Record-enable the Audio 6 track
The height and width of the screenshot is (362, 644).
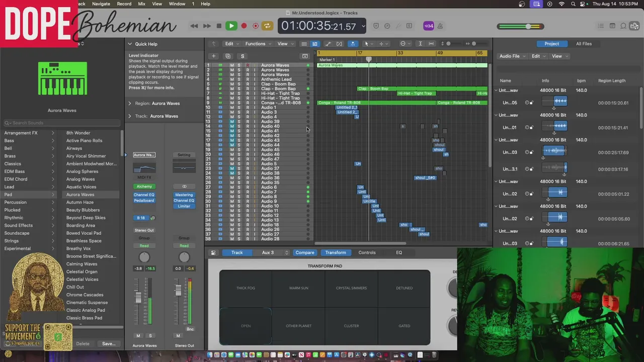pos(247,187)
